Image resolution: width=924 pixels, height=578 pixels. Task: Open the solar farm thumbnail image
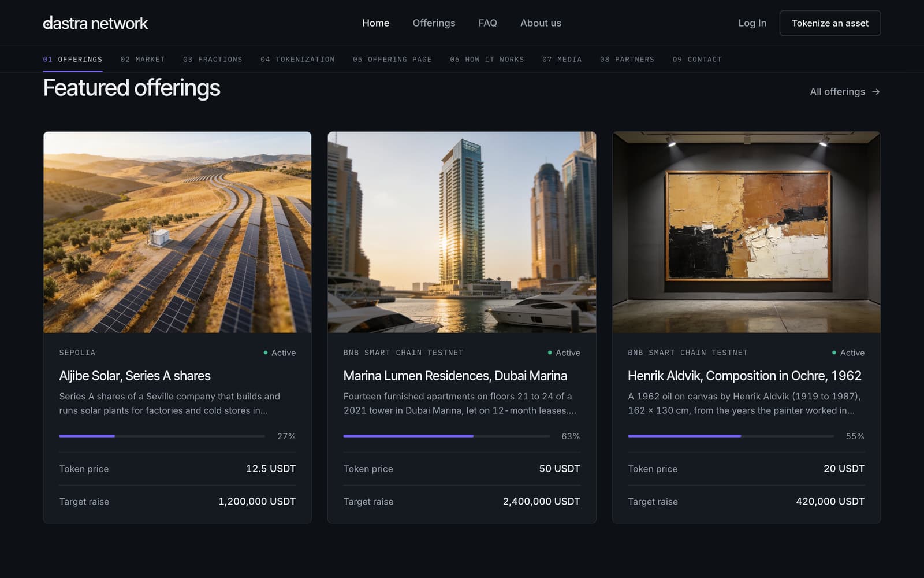click(x=177, y=232)
